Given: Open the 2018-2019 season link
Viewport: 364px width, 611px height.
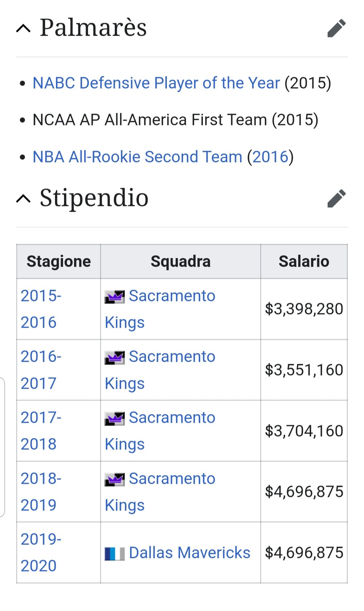Looking at the screenshot, I should click(x=40, y=492).
